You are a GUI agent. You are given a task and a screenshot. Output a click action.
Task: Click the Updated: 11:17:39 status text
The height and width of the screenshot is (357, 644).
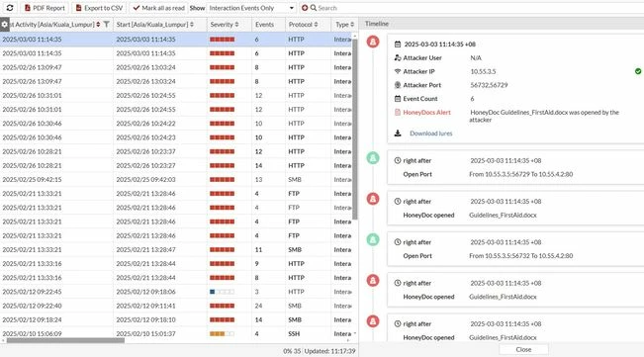click(329, 351)
